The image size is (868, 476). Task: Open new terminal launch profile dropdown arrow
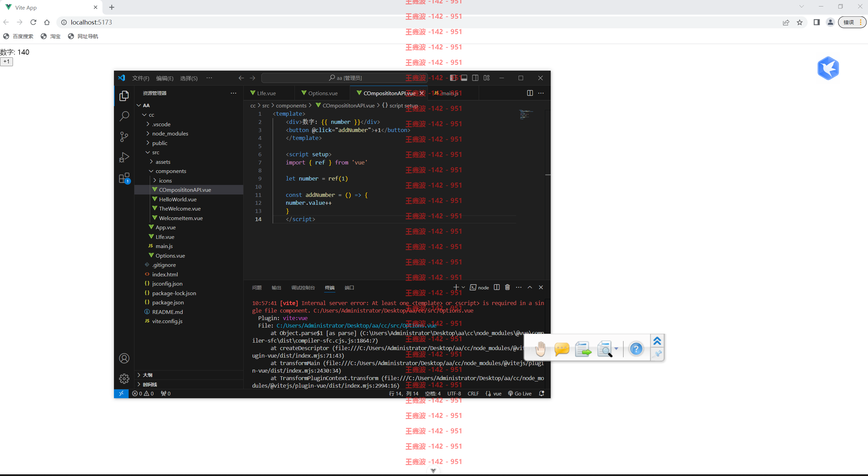[463, 287]
